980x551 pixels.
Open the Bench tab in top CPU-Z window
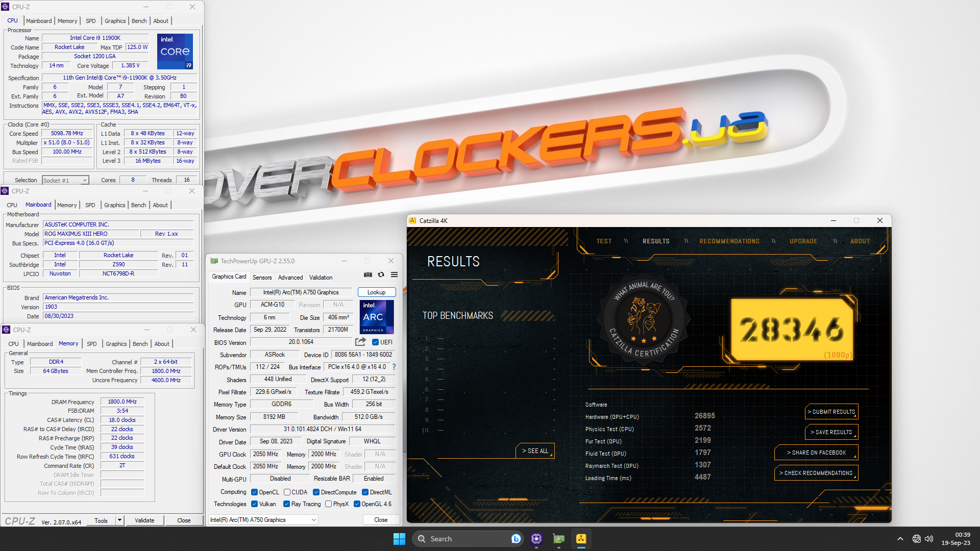coord(139,21)
